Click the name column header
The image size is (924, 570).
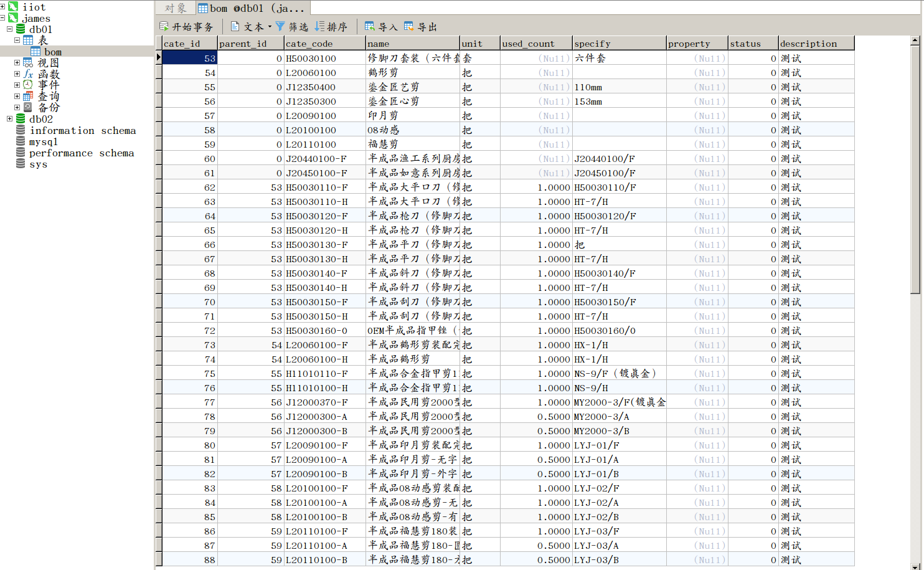pyautogui.click(x=413, y=44)
